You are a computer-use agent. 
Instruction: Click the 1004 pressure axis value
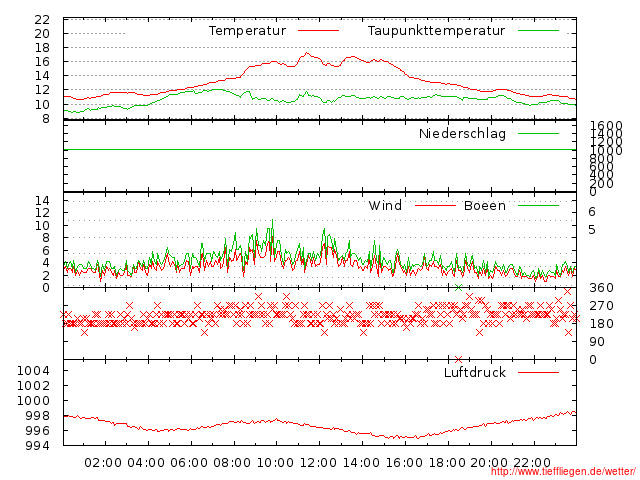(33, 371)
